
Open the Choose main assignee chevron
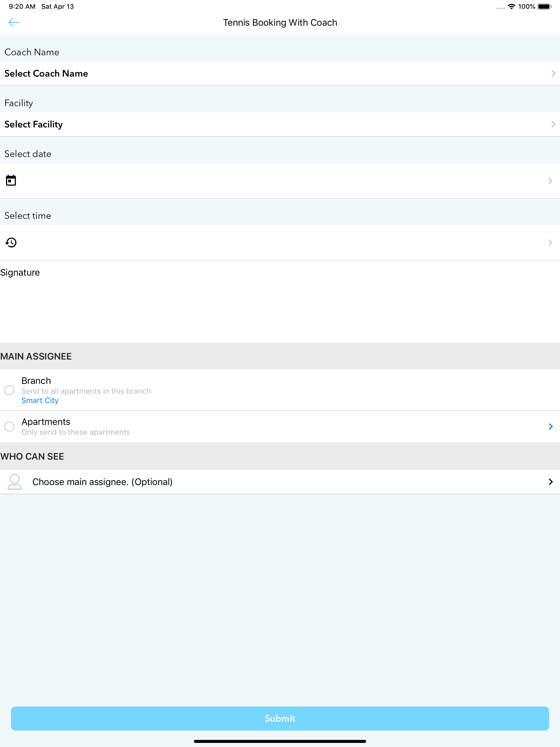pos(550,482)
